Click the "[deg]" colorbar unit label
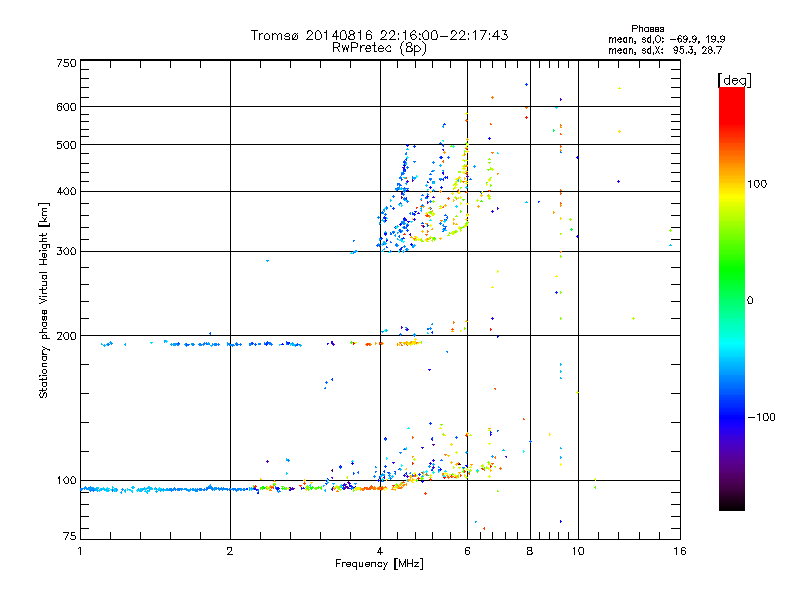The height and width of the screenshot is (600, 800). (x=734, y=80)
